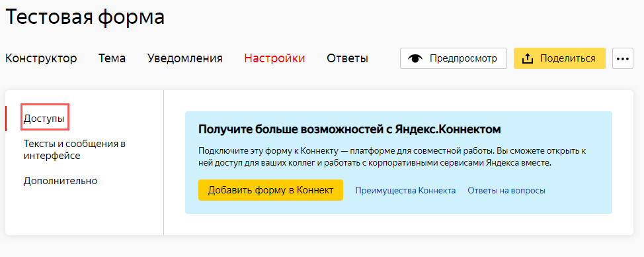Open the Конструктор tab

pyautogui.click(x=41, y=58)
